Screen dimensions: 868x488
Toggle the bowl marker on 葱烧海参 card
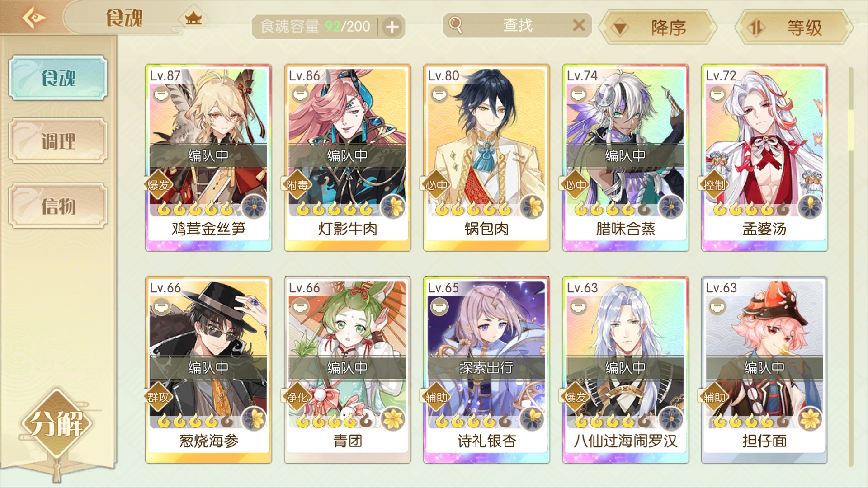pos(161,307)
